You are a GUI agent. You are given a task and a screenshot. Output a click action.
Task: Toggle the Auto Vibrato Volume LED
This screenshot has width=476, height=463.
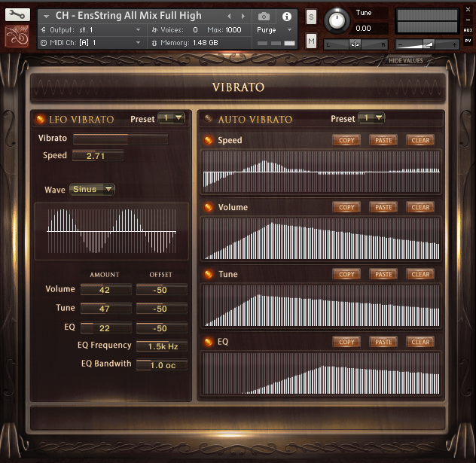click(x=208, y=207)
